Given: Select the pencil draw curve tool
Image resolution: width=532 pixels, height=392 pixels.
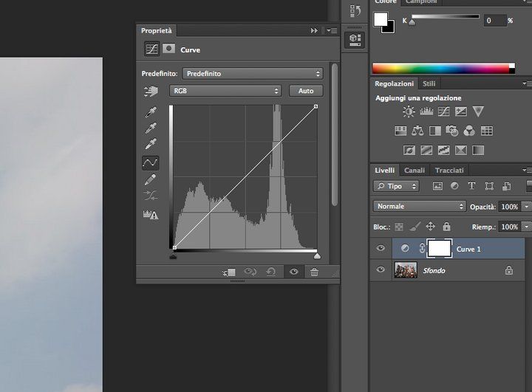Looking at the screenshot, I should 150,179.
